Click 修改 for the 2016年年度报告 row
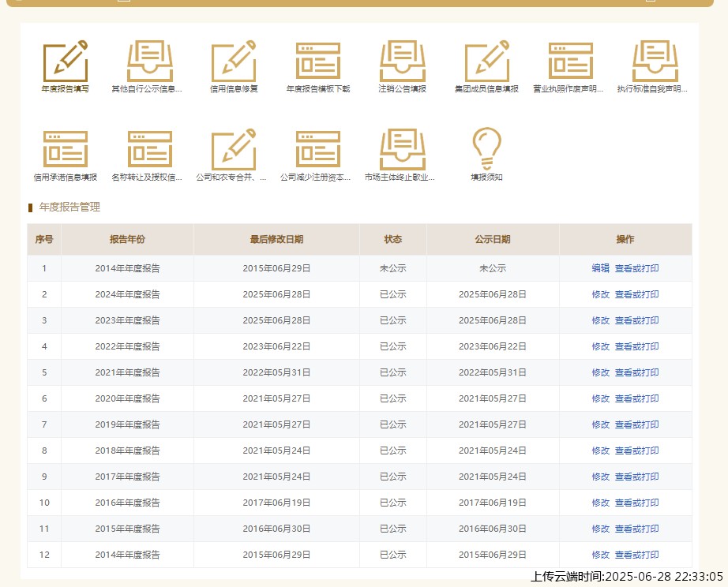 (x=600, y=502)
